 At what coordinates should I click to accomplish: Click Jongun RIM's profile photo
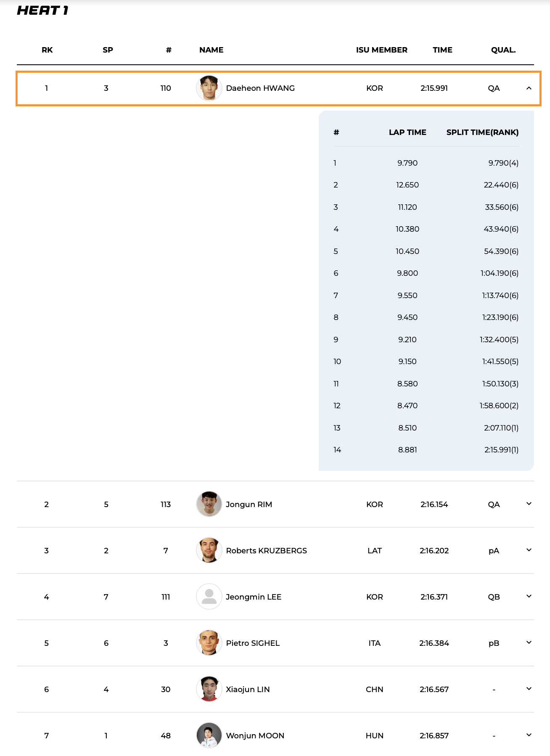[209, 504]
